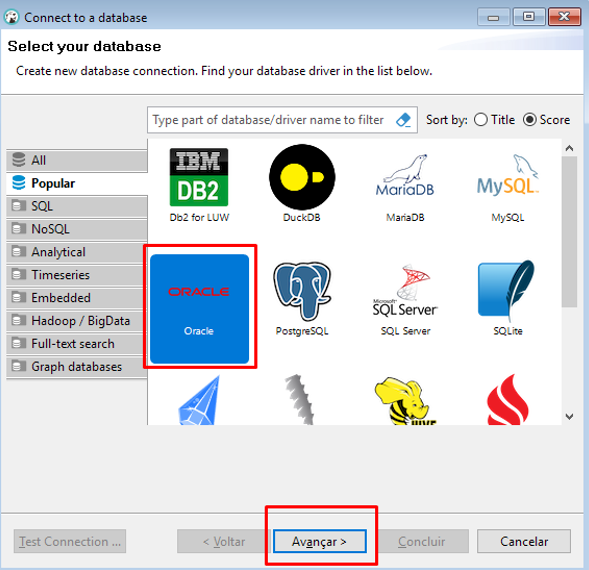This screenshot has height=570, width=589.
Task: Click the Avançar button
Action: coord(320,541)
